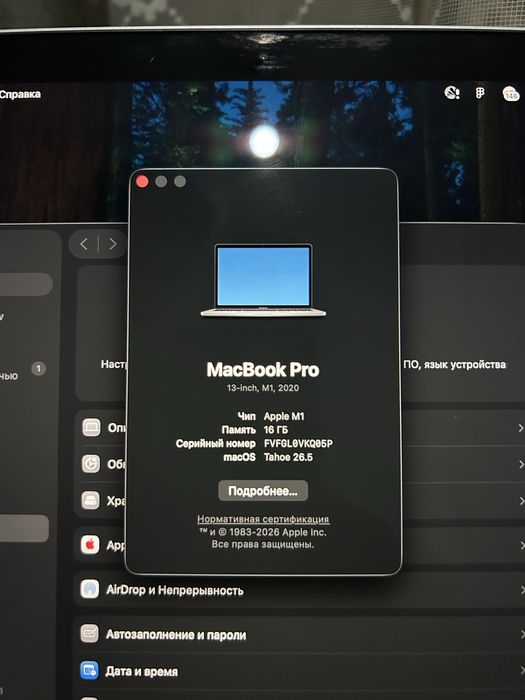
Task: Click the Все права защищены text
Action: click(x=262, y=545)
